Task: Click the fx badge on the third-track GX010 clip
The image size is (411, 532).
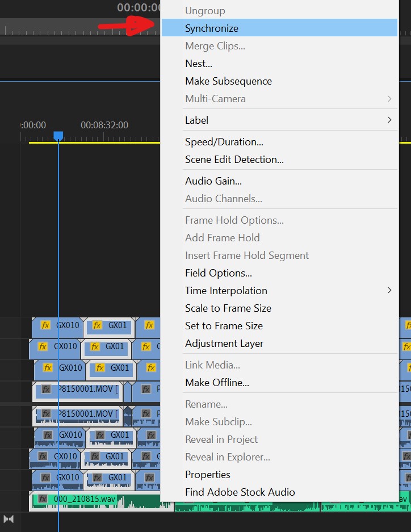Action: coord(48,368)
